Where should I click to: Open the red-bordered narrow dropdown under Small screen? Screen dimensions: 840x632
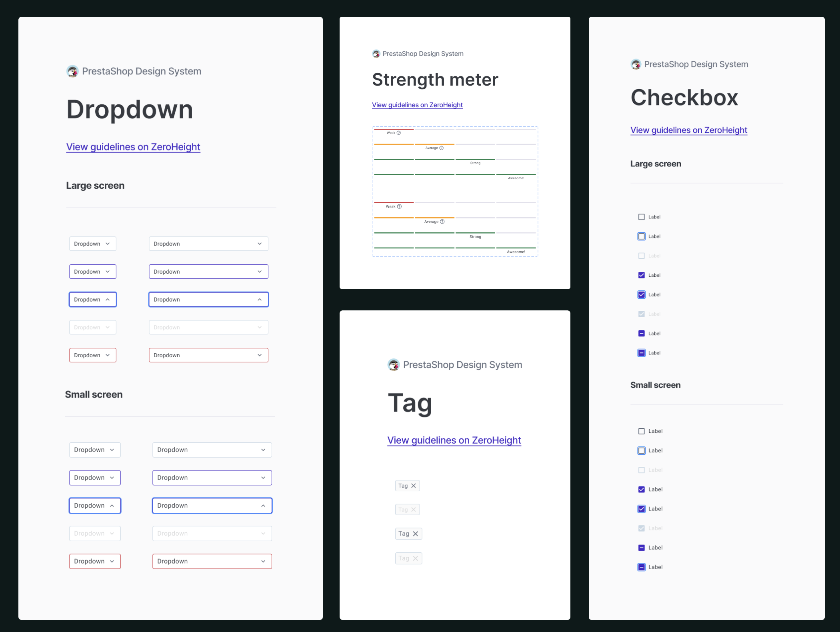point(95,561)
